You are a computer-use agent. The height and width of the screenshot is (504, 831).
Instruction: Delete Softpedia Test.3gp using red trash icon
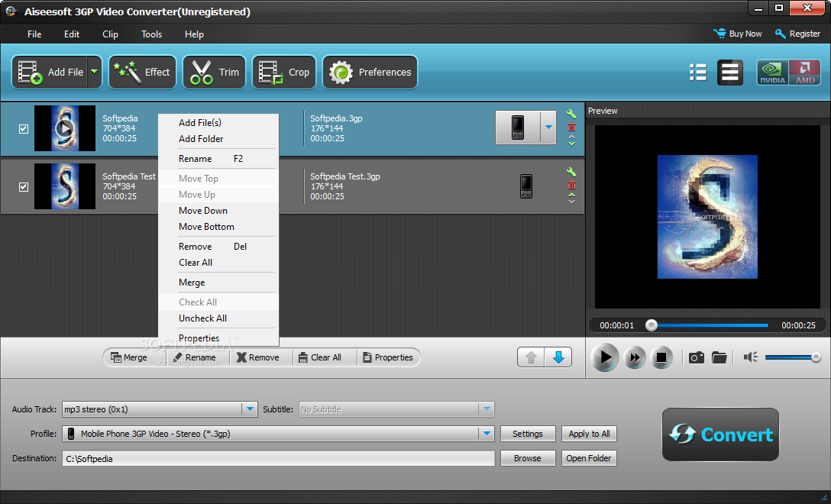(x=571, y=185)
